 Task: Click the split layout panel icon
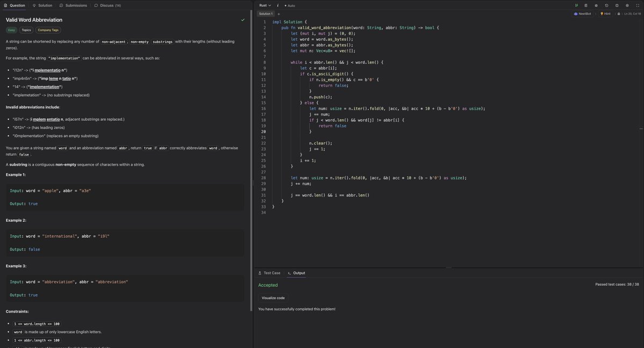coord(617,5)
